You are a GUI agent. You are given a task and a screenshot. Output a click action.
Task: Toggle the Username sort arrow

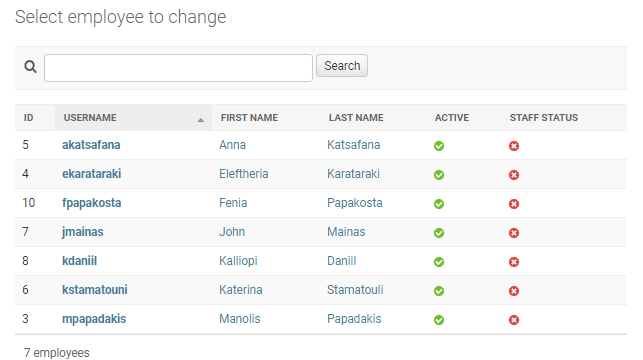click(x=201, y=120)
